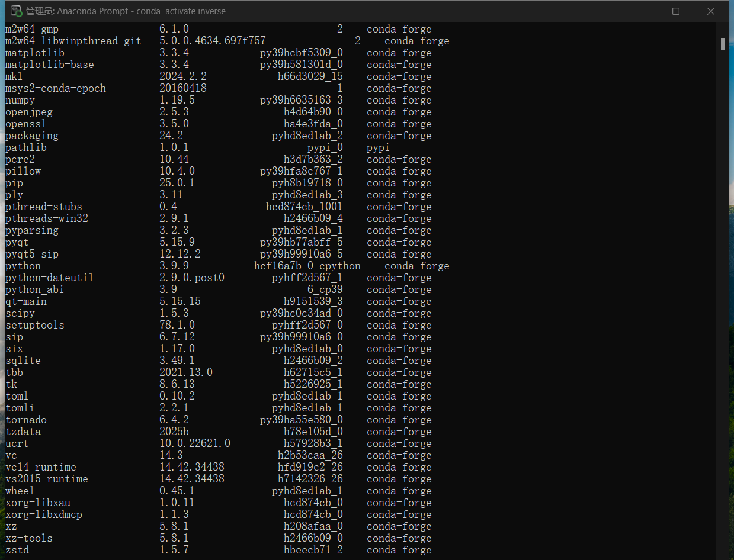Viewport: 734px width, 560px height.
Task: Select the 'pyparsing' package name
Action: point(32,230)
